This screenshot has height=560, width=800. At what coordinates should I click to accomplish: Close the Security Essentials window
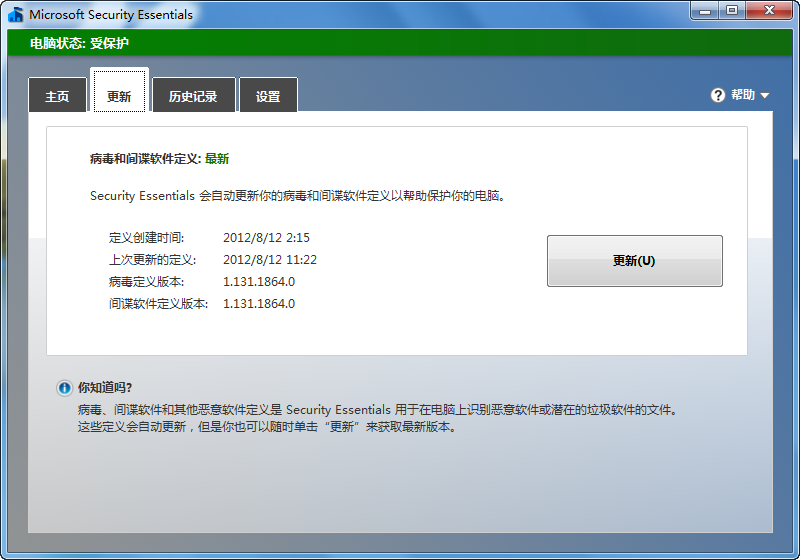point(769,10)
